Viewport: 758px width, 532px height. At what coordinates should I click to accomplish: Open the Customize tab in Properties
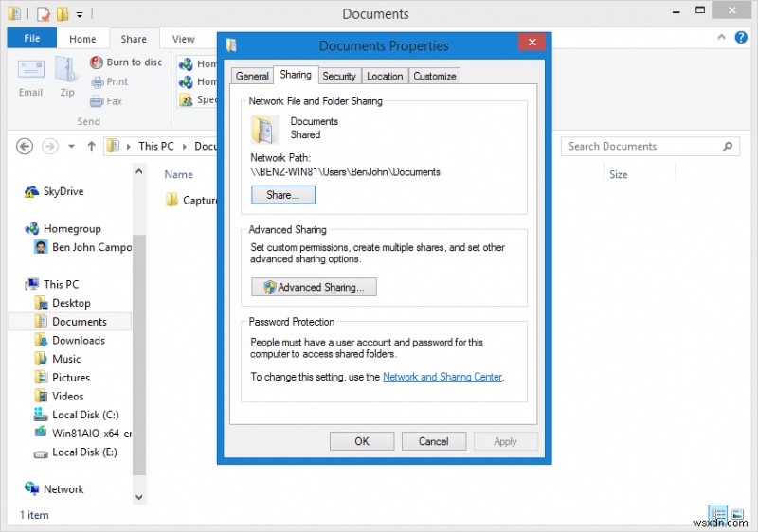tap(434, 76)
